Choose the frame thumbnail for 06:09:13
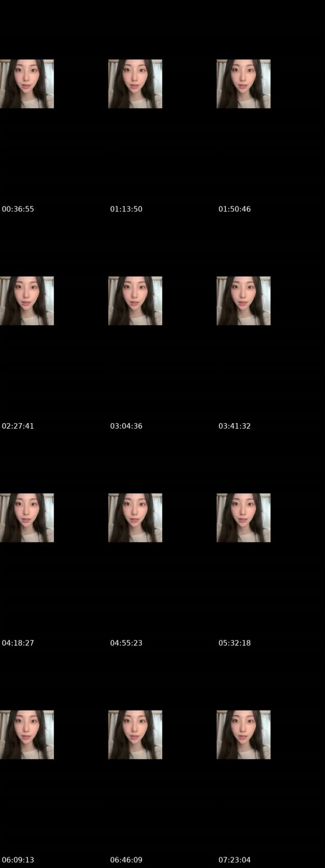 coord(27,735)
